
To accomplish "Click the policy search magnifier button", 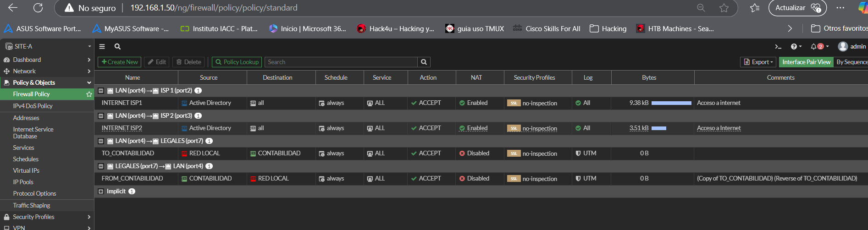I will (424, 62).
